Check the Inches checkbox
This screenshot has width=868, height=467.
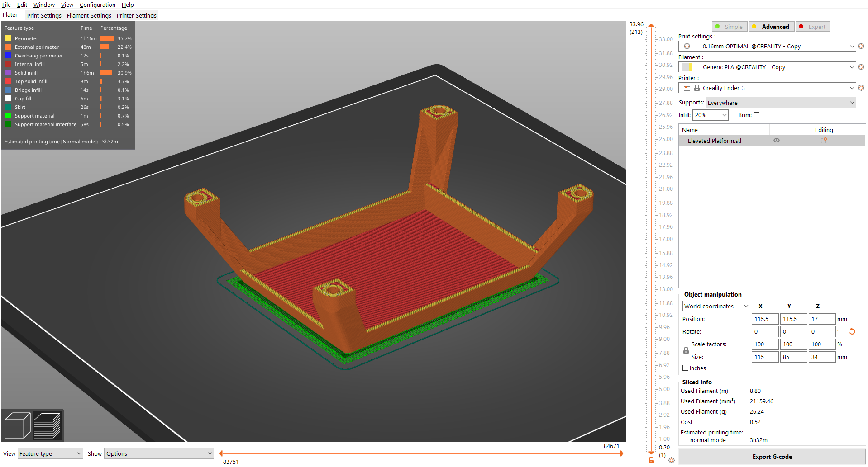click(x=686, y=368)
